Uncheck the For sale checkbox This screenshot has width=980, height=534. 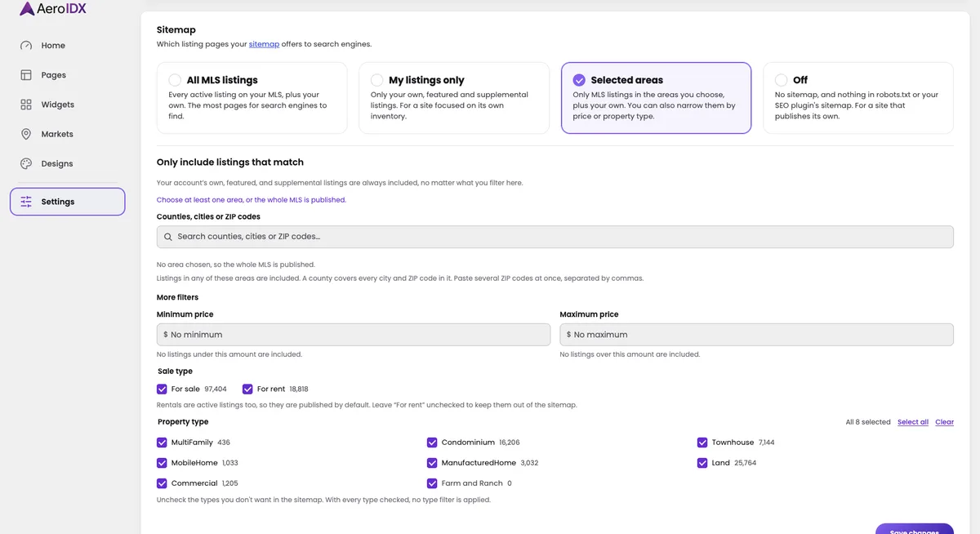pyautogui.click(x=162, y=389)
